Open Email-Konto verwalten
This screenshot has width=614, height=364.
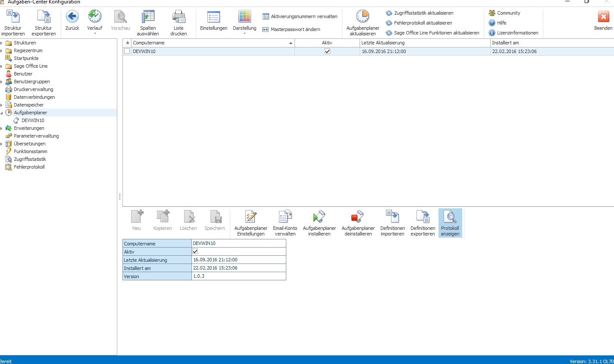285,223
